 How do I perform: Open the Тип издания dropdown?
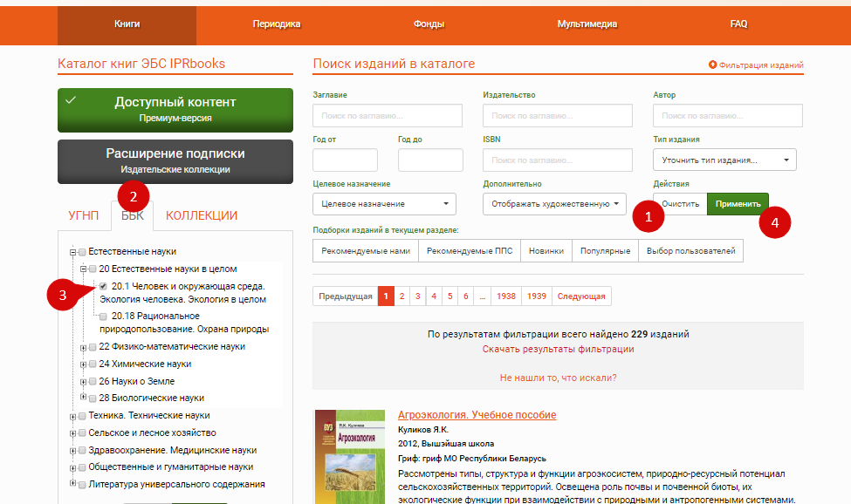click(724, 160)
